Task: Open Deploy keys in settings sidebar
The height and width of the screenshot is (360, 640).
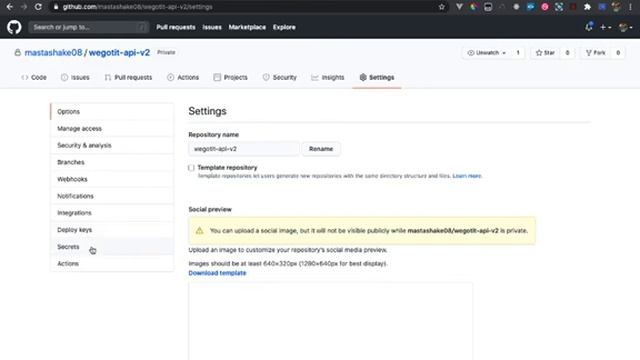Action: (112, 230)
